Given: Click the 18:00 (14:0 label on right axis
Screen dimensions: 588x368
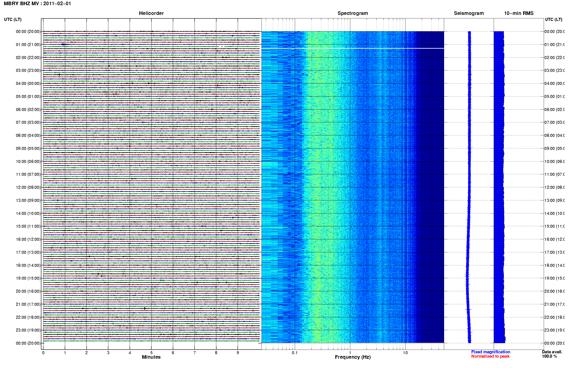Looking at the screenshot, I should point(555,265).
